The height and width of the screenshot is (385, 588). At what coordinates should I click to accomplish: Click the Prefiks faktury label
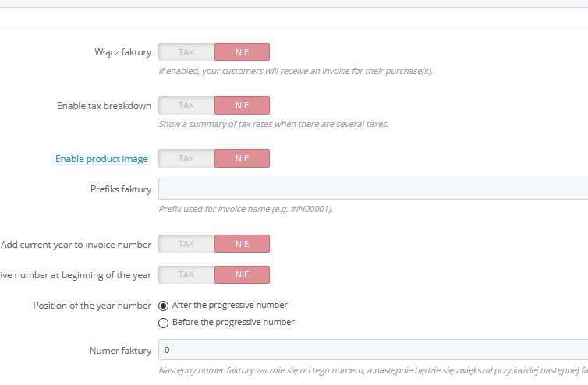(121, 189)
